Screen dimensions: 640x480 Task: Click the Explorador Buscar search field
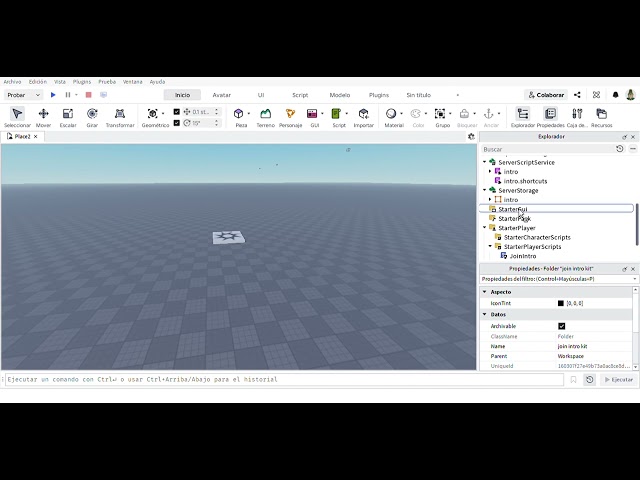[x=547, y=149]
